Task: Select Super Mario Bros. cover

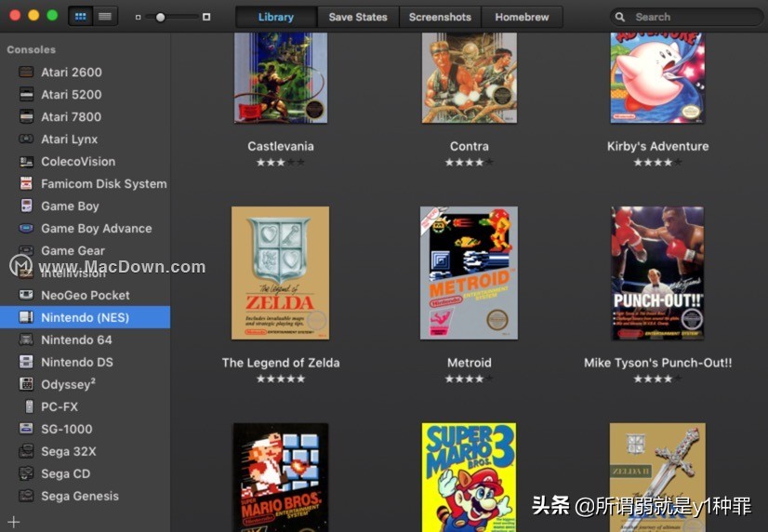Action: point(281,478)
